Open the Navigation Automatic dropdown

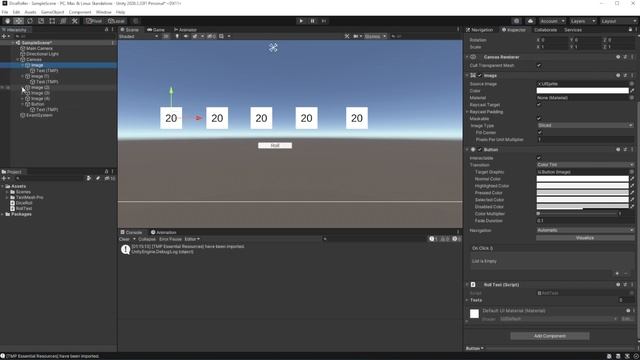[585, 231]
